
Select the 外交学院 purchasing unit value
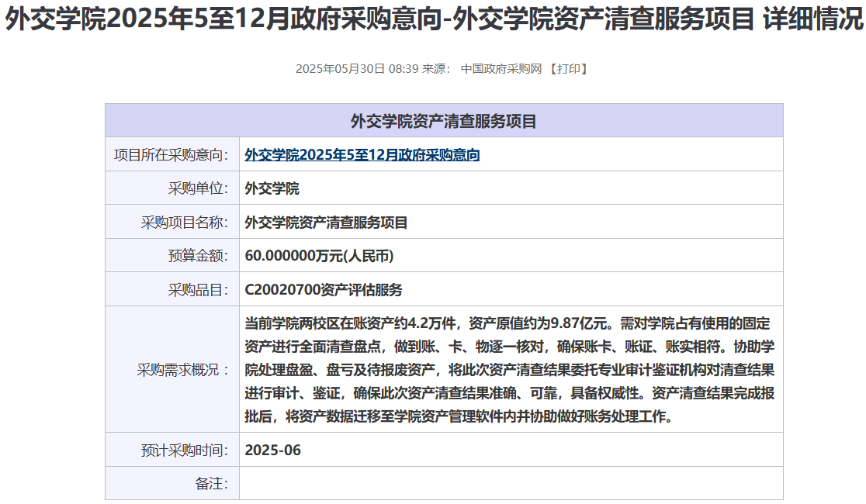(272, 188)
